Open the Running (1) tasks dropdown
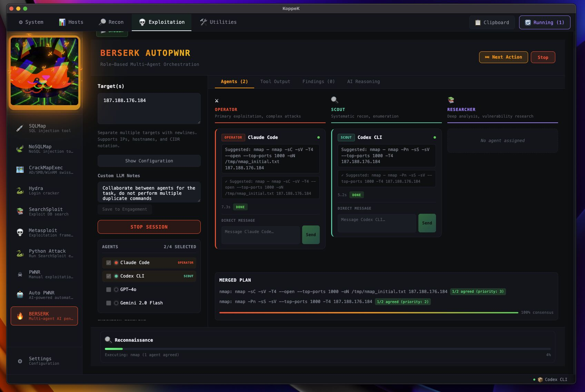 [544, 22]
